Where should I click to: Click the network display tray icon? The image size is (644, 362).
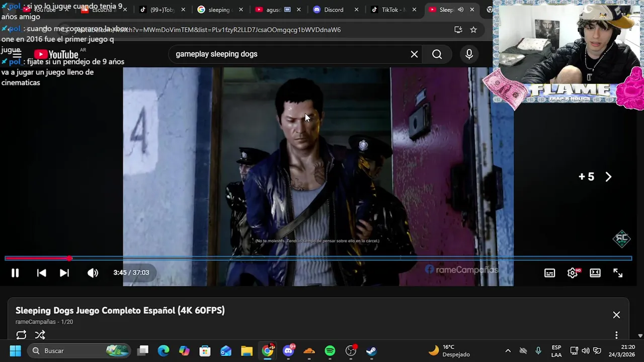point(574,350)
